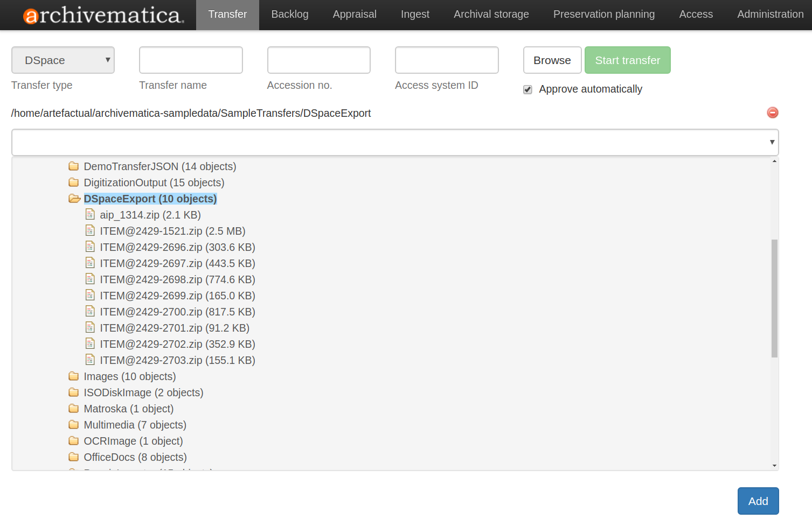Click the file icon beside aip_1314.zip
The width and height of the screenshot is (812, 519).
click(90, 214)
